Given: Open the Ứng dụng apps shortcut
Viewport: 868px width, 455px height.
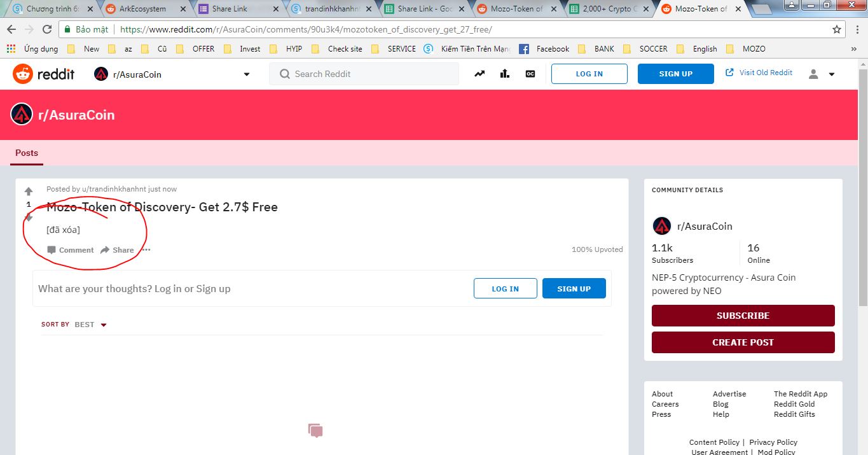Looking at the screenshot, I should [32, 49].
